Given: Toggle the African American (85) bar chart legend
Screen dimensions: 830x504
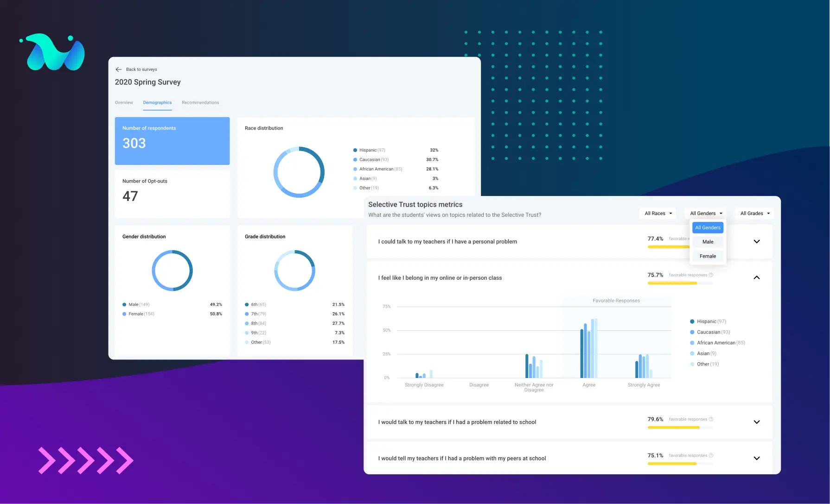Looking at the screenshot, I should [717, 343].
